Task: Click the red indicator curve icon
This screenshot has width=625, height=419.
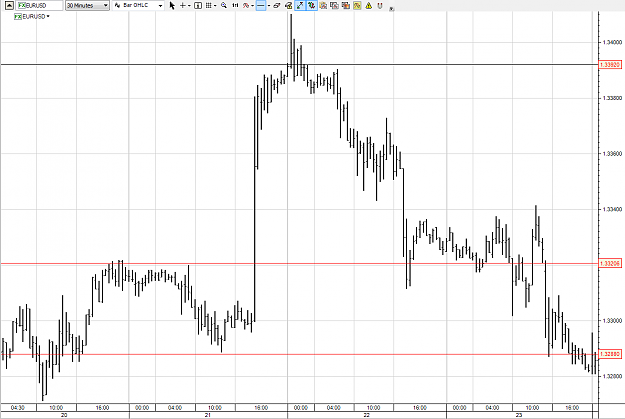Action: coord(246,6)
